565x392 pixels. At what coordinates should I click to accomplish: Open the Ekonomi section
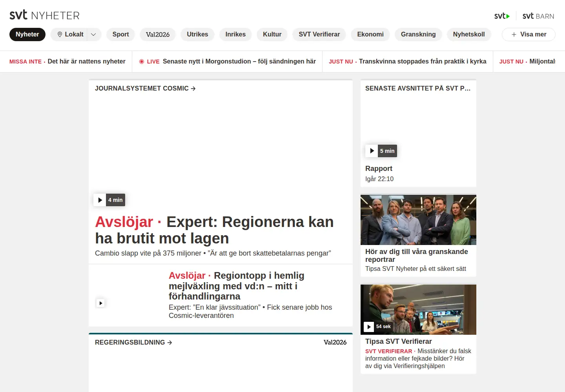370,34
